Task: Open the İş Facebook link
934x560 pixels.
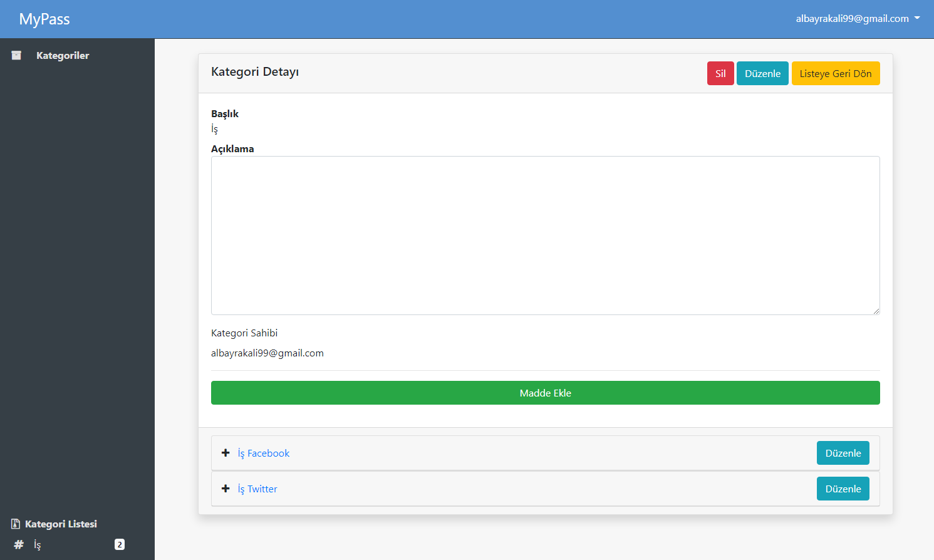Action: coord(263,453)
